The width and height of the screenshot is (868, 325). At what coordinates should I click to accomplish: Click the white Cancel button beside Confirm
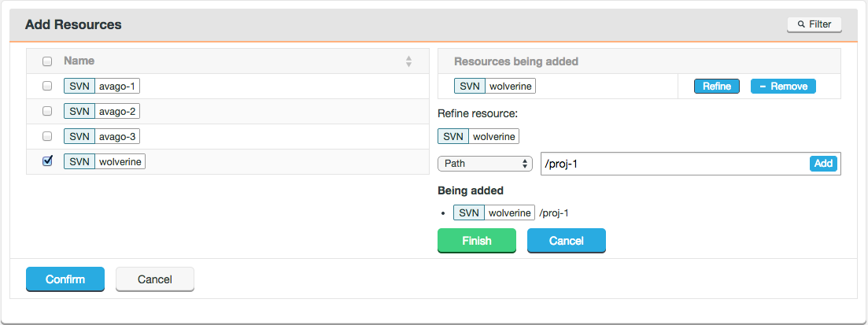[x=155, y=279]
